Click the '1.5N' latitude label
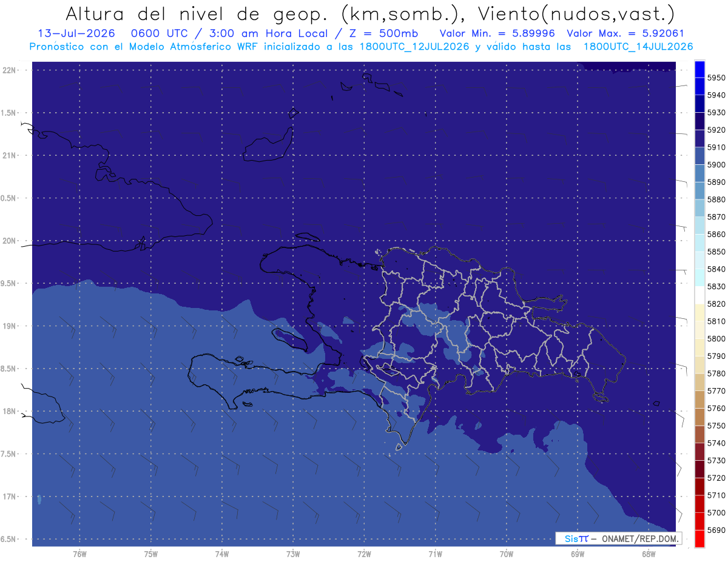Screen dimensions: 728x562 [9, 113]
